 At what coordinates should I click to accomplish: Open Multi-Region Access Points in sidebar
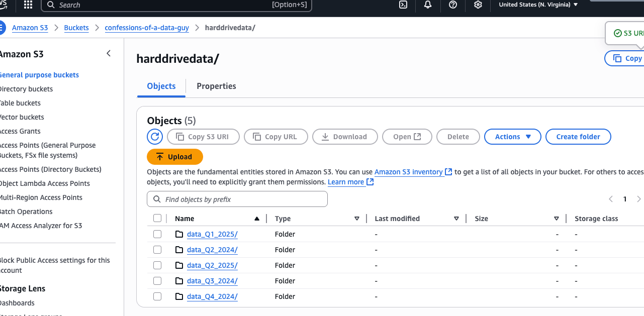pos(41,197)
